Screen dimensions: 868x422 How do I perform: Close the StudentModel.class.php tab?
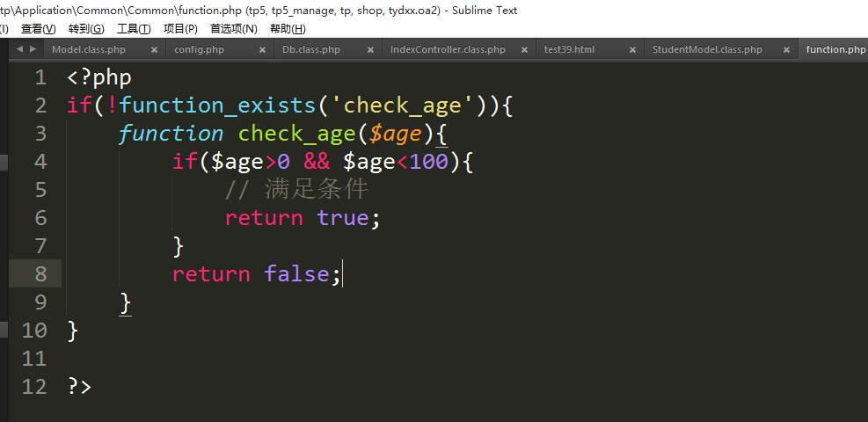click(x=783, y=50)
